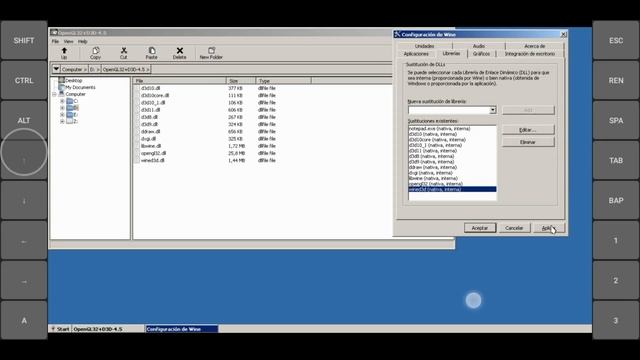640x360 pixels.
Task: Open the address bar history dropdown arrow
Action: [56, 69]
